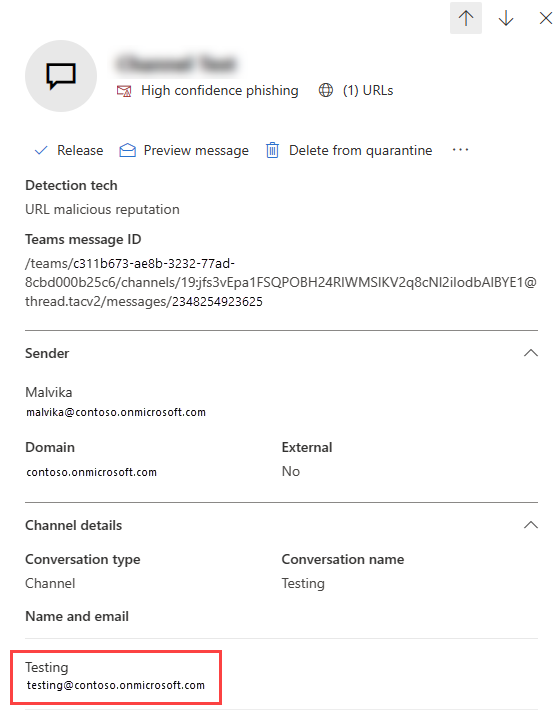The width and height of the screenshot is (557, 727).
Task: Click sender email malvika@contoso.onmicrosoft.com
Action: coord(115,412)
